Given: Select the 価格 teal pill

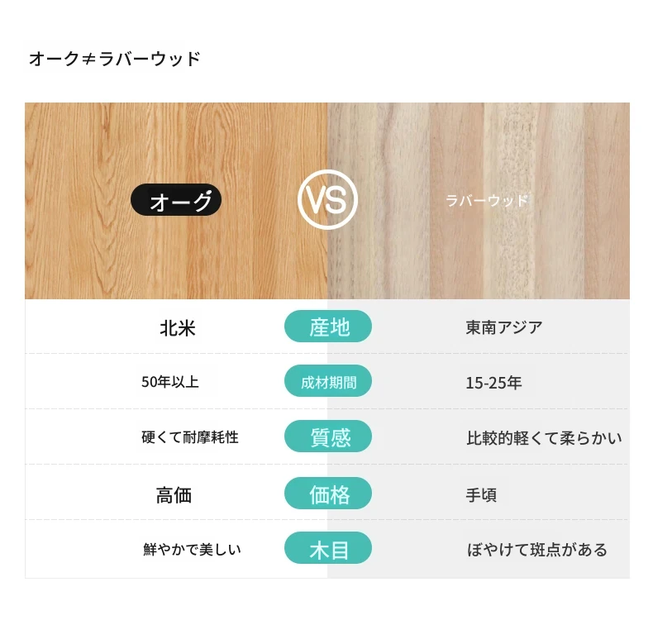Looking at the screenshot, I should (x=328, y=494).
